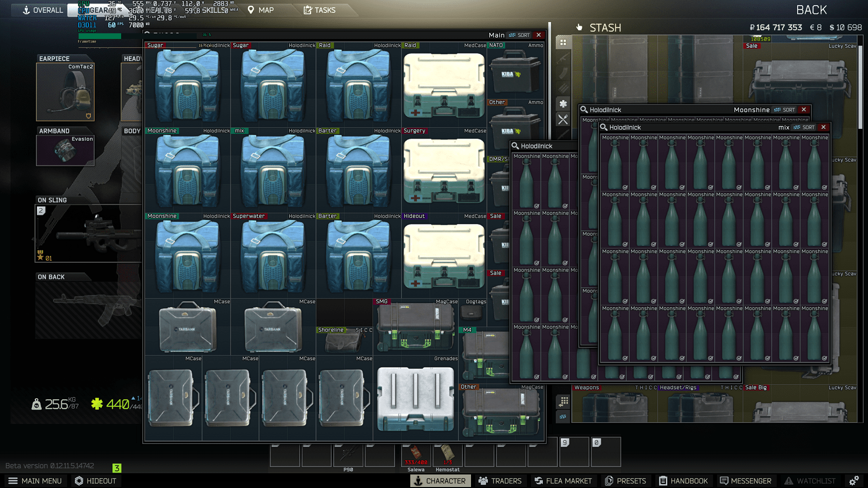Click SORT in the Moonshine window
Screen dimensions: 868x488
tap(785, 110)
